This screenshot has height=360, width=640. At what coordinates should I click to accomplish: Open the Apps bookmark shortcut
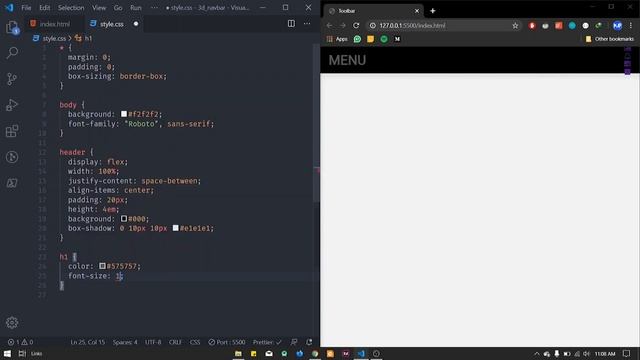pos(337,39)
